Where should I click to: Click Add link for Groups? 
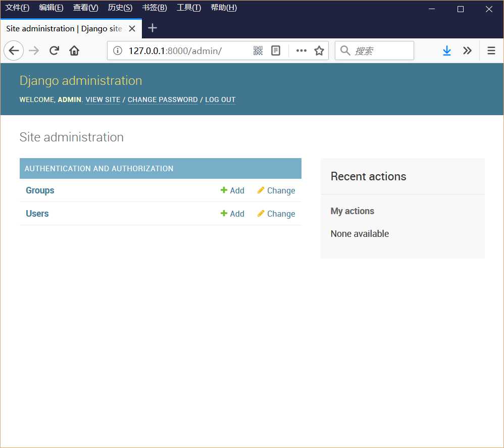point(232,190)
